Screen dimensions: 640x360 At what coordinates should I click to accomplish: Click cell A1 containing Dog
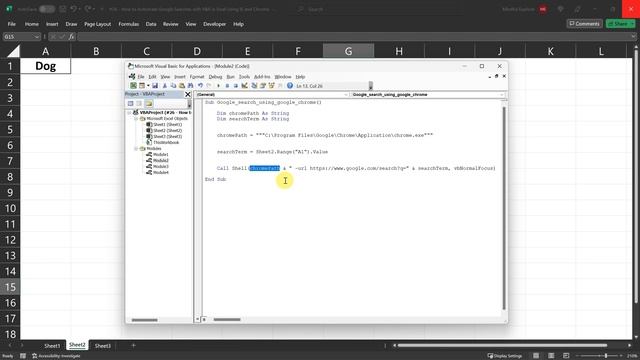coord(45,66)
